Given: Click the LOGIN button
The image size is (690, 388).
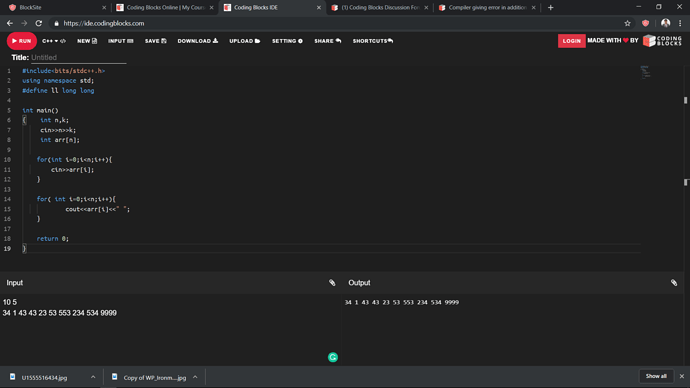Looking at the screenshot, I should coord(571,41).
